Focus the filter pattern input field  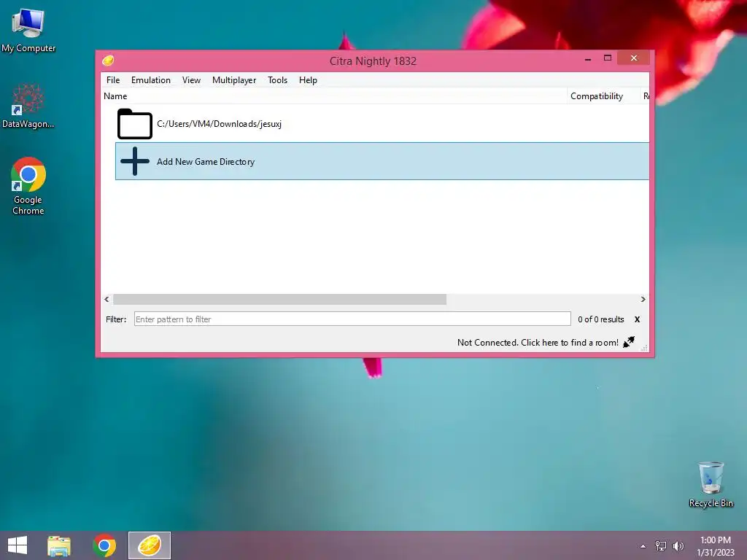click(x=352, y=319)
